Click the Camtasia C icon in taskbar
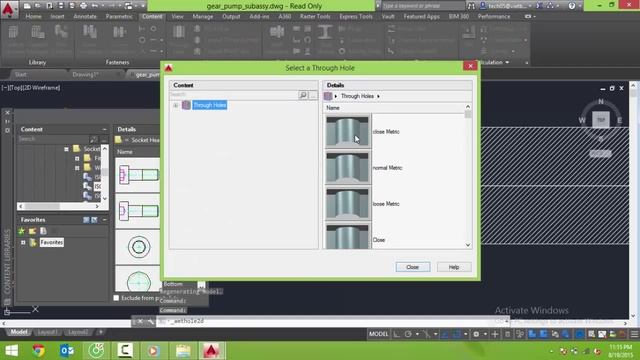 pos(125,351)
